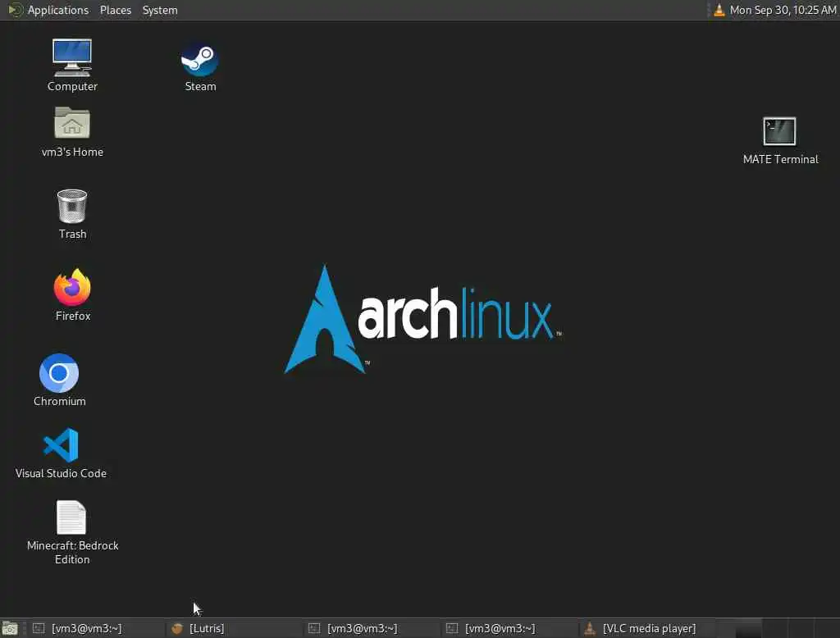Restore the [Lutris] window from taskbar

point(234,628)
